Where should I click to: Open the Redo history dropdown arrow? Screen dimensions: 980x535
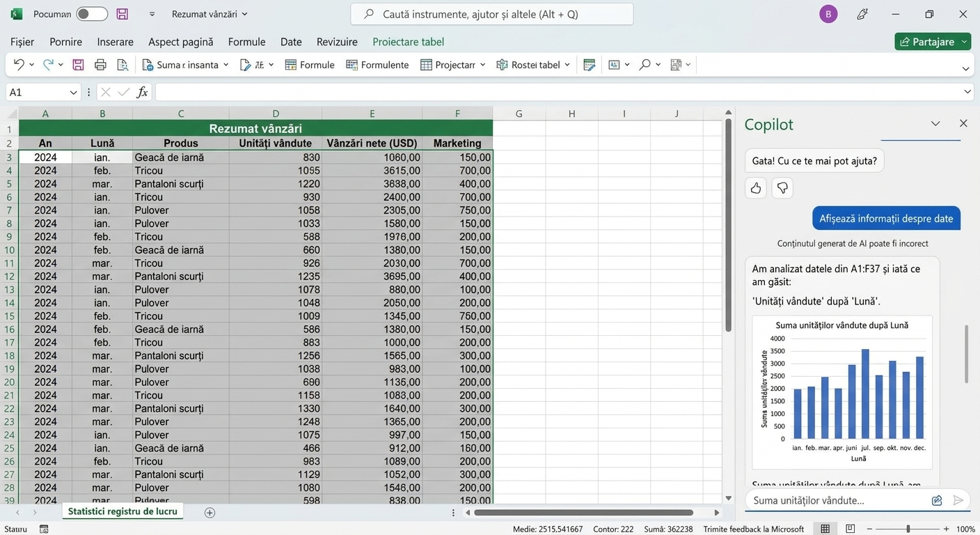pyautogui.click(x=61, y=65)
